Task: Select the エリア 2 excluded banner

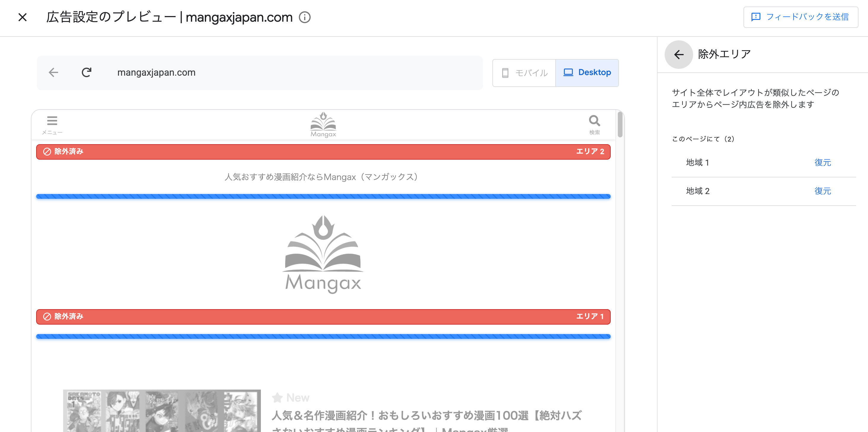Action: point(323,151)
